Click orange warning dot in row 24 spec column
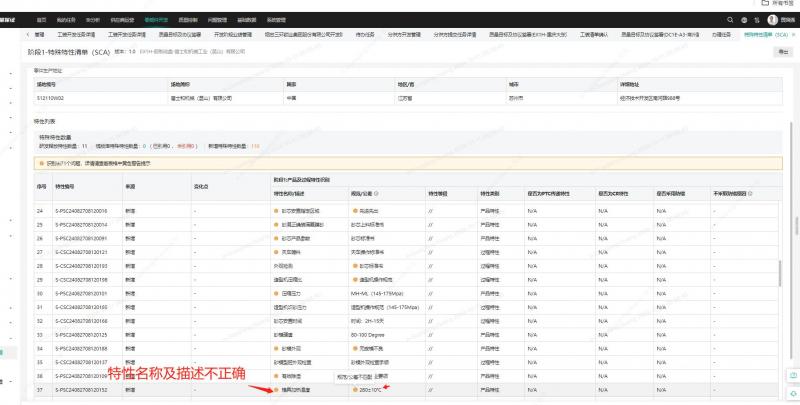The image size is (800, 405). pos(355,210)
